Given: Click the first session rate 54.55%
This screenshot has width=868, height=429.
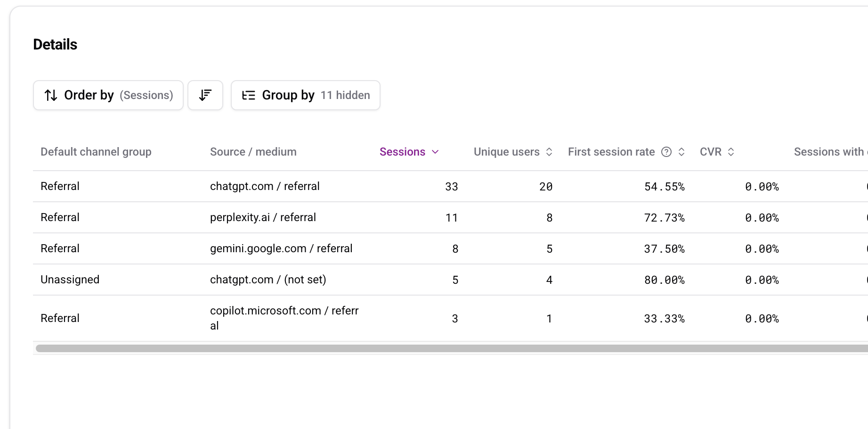Looking at the screenshot, I should (665, 187).
